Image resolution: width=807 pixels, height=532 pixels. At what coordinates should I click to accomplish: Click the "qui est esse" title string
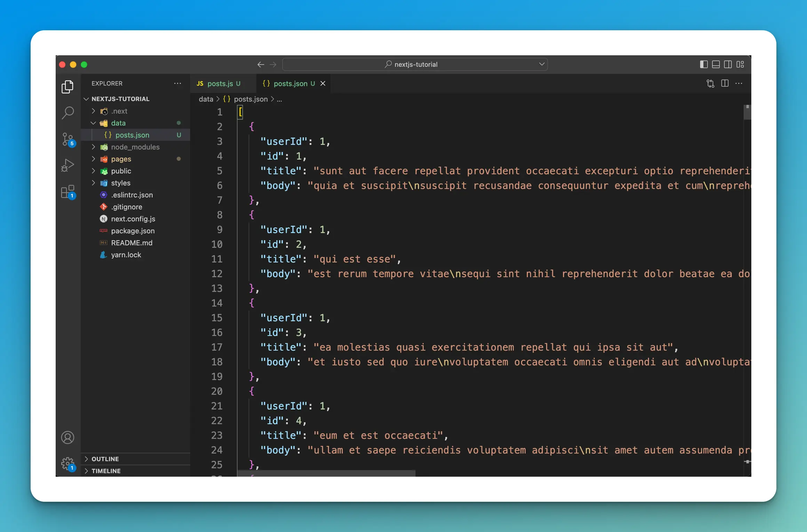[x=355, y=259]
